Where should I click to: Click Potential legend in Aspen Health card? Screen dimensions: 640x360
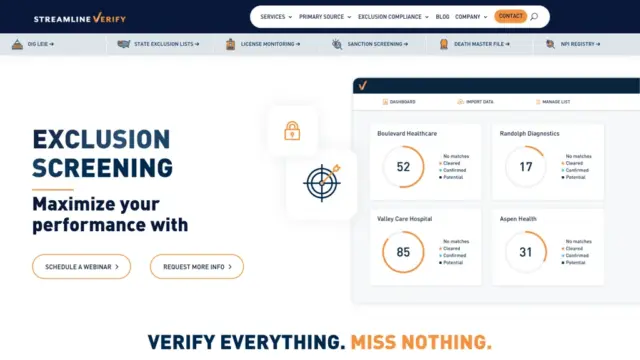pyautogui.click(x=573, y=262)
